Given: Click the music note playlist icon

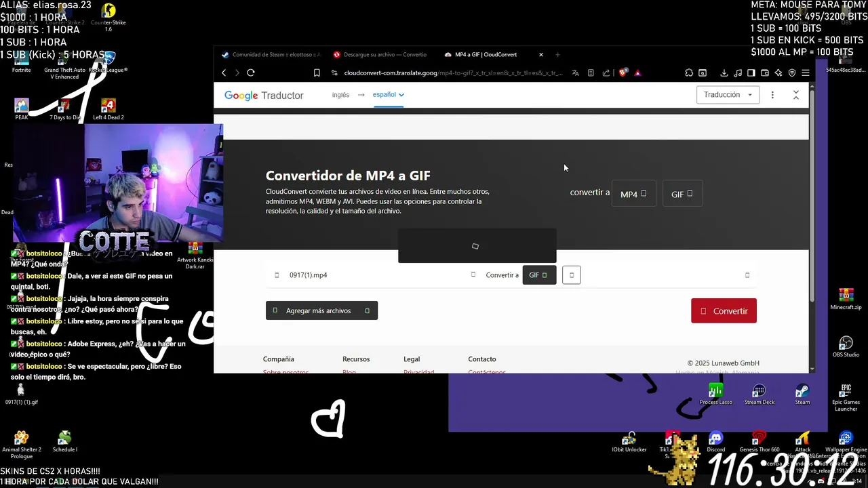Looking at the screenshot, I should pos(738,73).
